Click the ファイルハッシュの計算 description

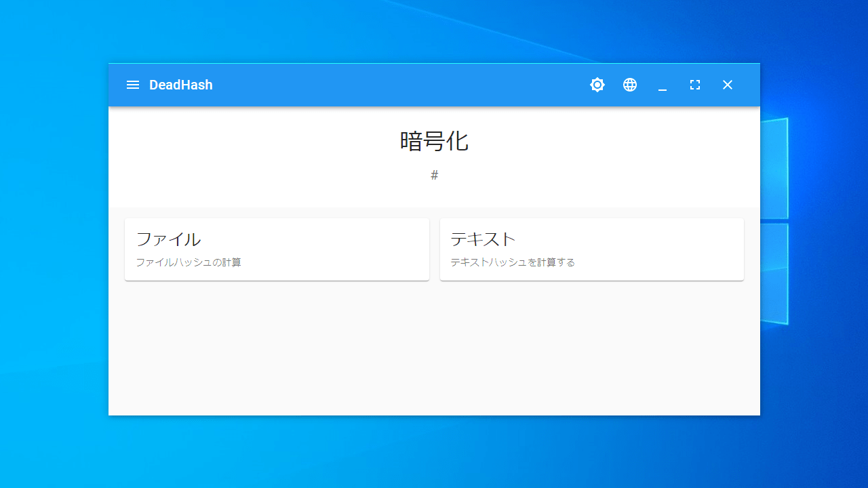189,262
